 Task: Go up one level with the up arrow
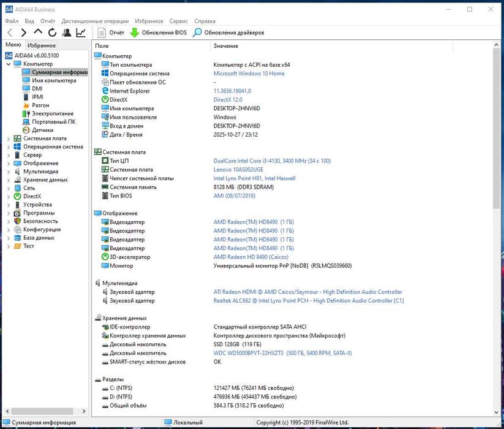tap(38, 32)
